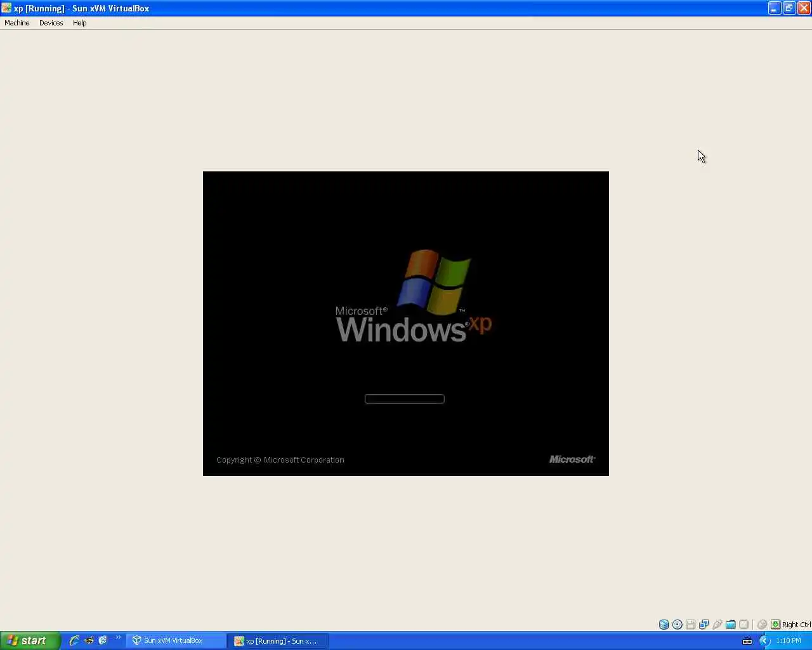
Task: Click the host key green arrow icon
Action: [x=775, y=625]
